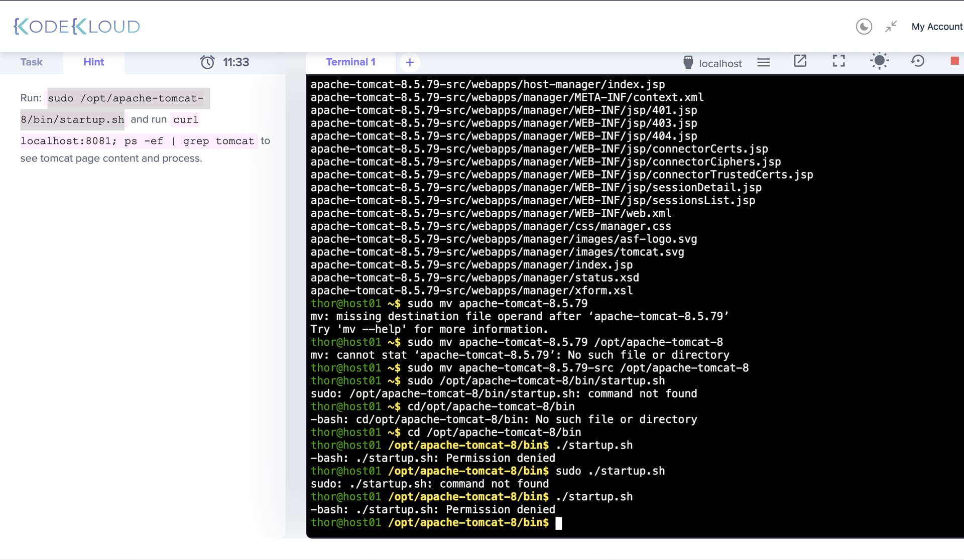Click the localhost port plug icon
The width and height of the screenshot is (964, 560).
[x=688, y=63]
